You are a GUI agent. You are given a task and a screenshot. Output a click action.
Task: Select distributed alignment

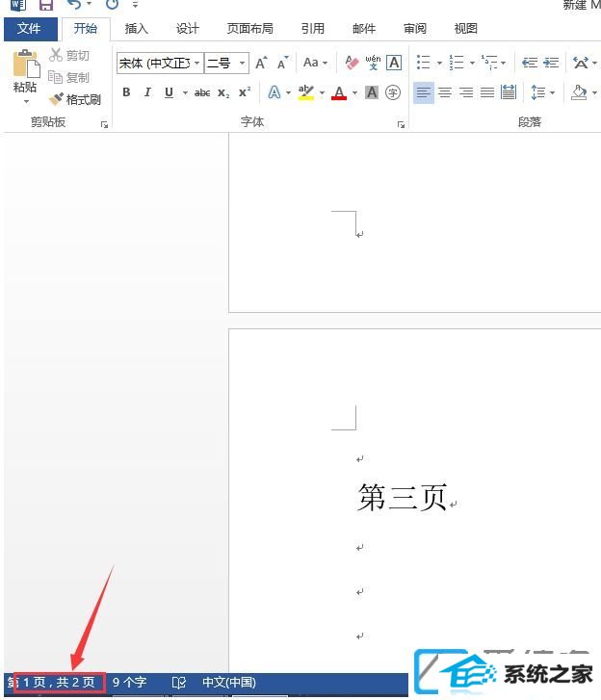[509, 92]
